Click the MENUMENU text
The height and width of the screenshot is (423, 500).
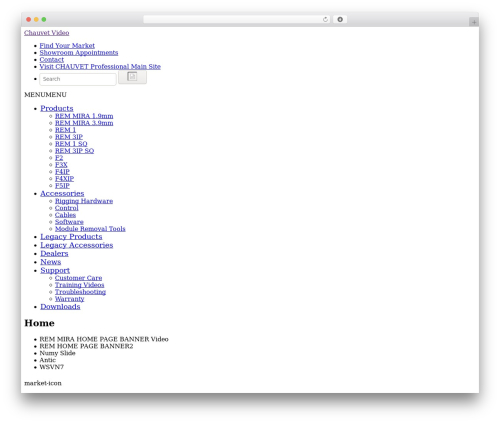pyautogui.click(x=45, y=95)
